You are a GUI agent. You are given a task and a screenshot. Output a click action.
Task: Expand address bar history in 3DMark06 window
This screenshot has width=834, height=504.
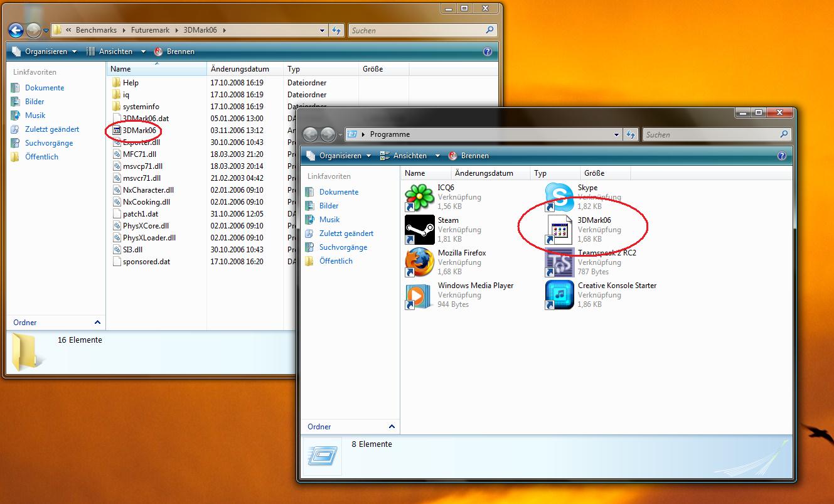(x=323, y=30)
